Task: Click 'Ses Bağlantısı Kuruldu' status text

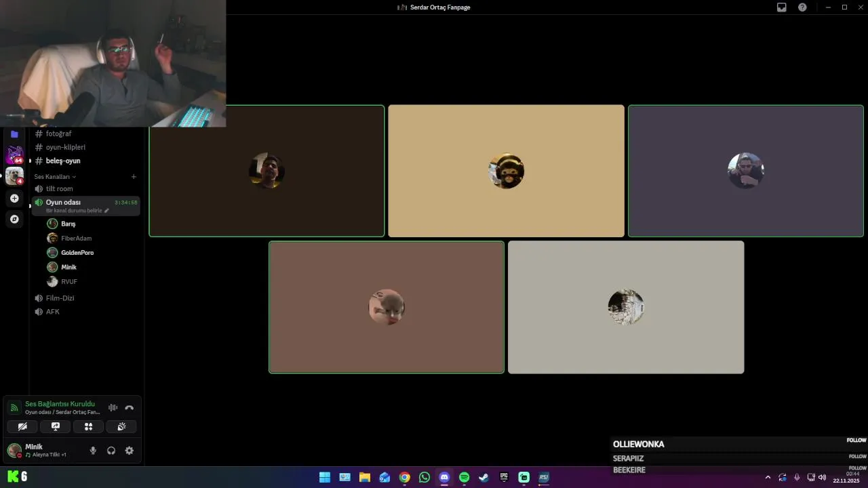Action: [60, 404]
